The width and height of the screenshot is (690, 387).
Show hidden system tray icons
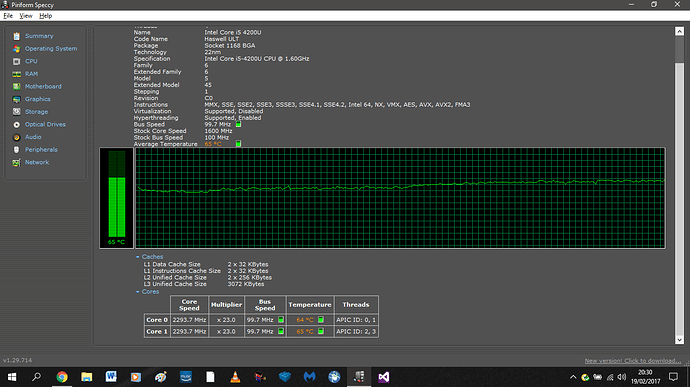point(573,377)
